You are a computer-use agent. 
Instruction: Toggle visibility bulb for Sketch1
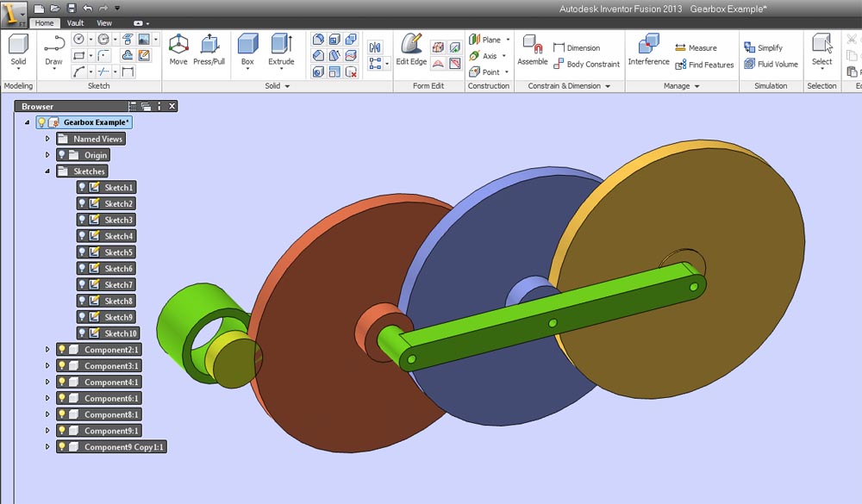point(82,188)
